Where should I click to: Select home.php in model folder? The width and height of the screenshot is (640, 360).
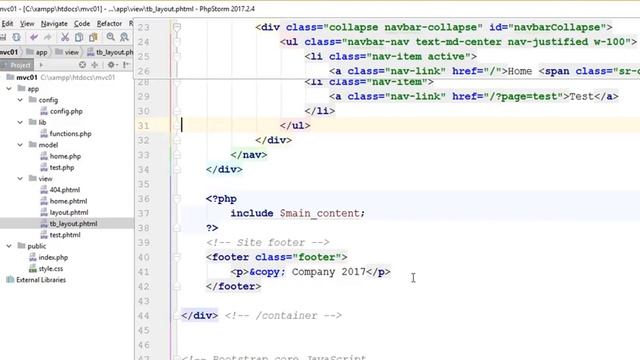click(65, 156)
